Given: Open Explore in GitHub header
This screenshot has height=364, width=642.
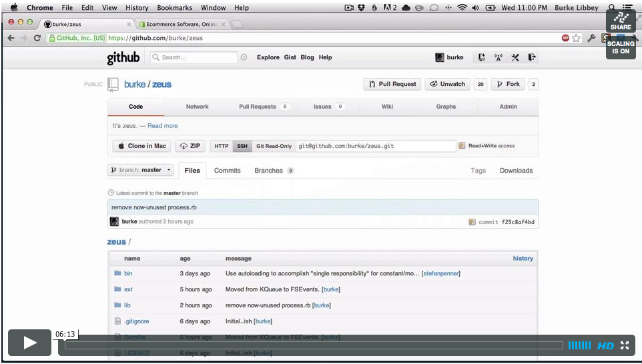Looking at the screenshot, I should coord(268,57).
